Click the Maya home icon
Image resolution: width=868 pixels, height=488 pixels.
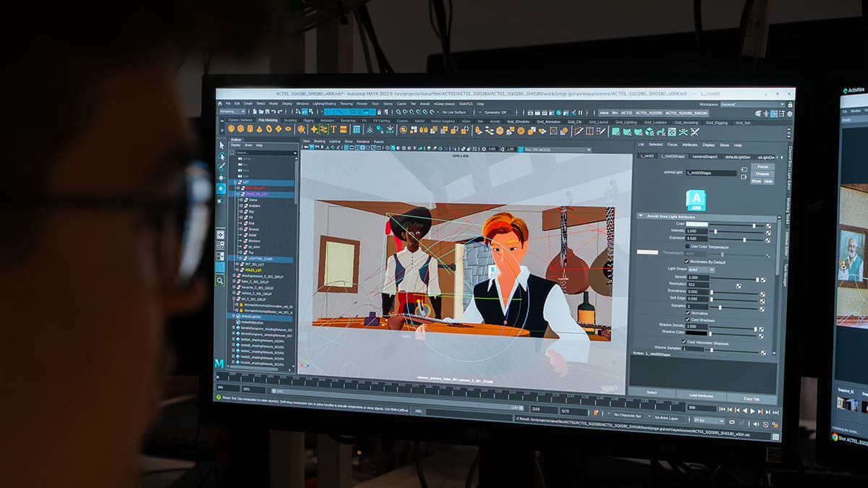tap(221, 103)
